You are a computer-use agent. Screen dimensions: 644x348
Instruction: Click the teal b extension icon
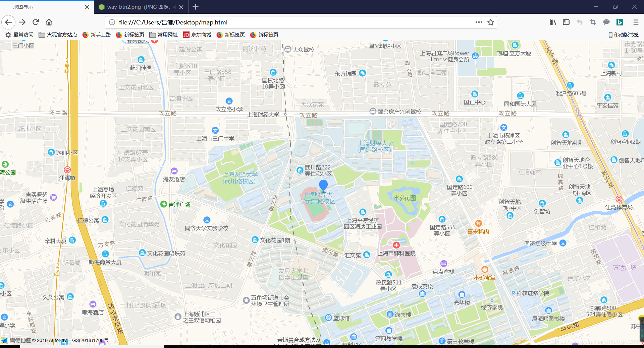pos(620,22)
